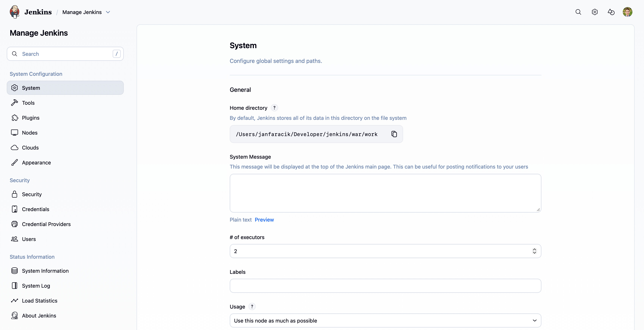Viewport: 644px width, 330px height.
Task: Copy the home directory path
Action: (394, 134)
